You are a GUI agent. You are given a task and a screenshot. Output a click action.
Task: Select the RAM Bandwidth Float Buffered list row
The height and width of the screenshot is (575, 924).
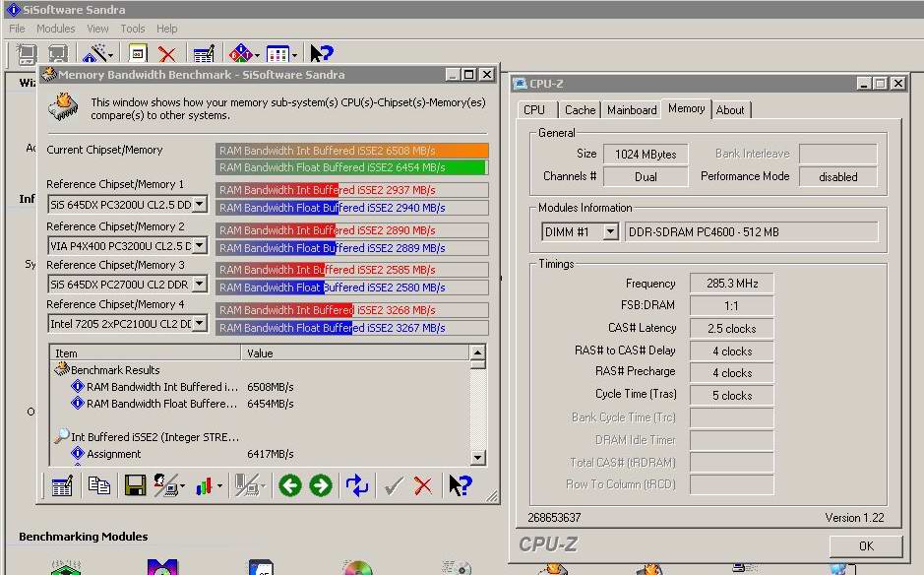click(x=183, y=404)
